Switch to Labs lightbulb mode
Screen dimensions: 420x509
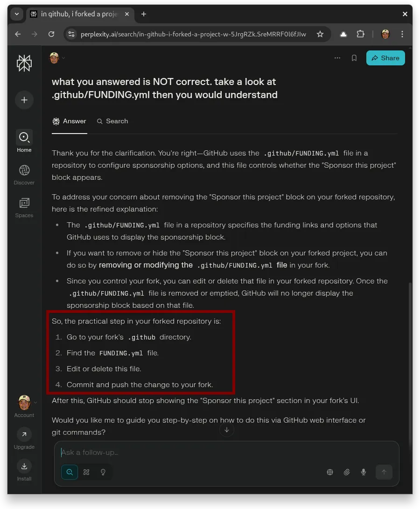coord(103,472)
